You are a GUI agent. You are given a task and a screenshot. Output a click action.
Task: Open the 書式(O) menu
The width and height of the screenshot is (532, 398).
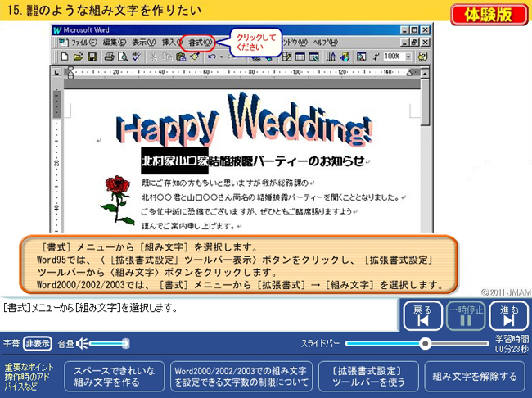click(200, 43)
